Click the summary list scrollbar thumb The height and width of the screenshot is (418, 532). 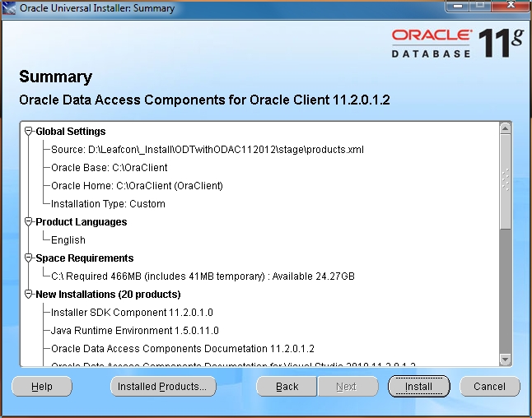(505, 182)
